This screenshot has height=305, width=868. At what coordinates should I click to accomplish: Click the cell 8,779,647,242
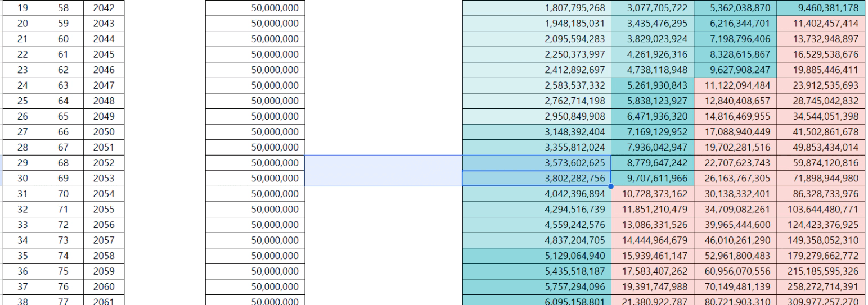click(x=652, y=163)
